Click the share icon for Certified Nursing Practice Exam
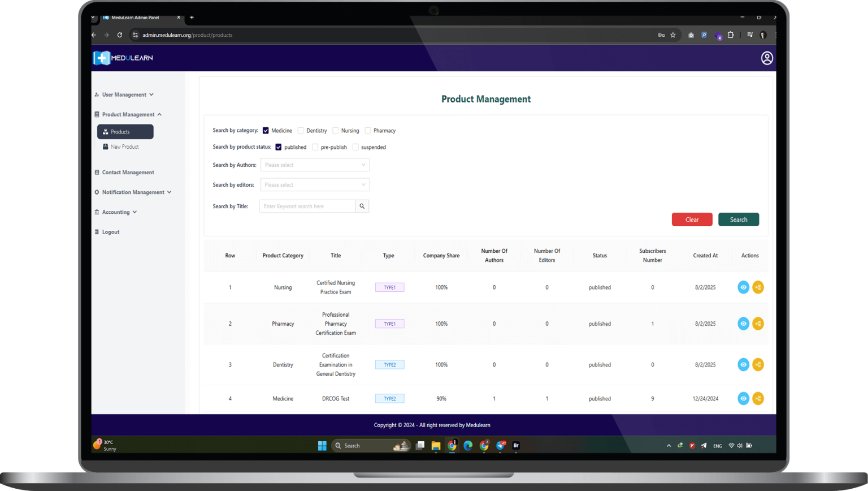This screenshot has height=491, width=868. pos(758,287)
